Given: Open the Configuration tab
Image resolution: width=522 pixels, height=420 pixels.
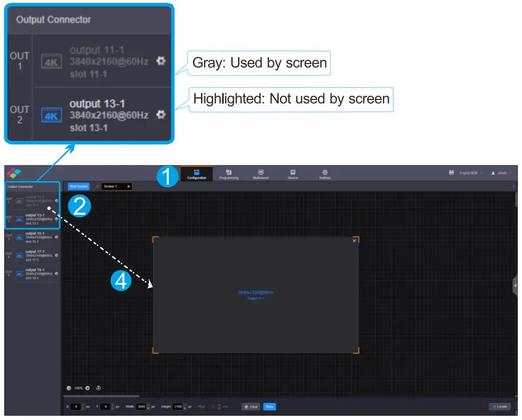Looking at the screenshot, I should click(x=196, y=174).
